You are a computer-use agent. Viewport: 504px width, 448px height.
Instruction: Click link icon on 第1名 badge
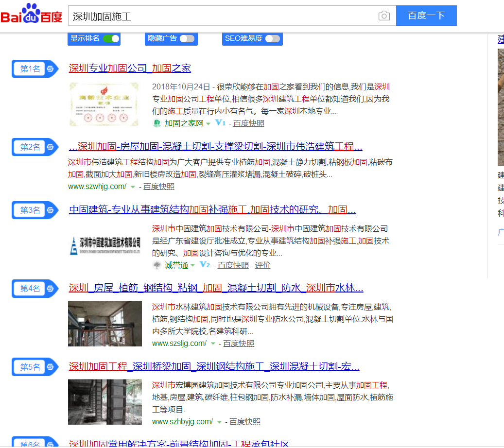(50, 69)
